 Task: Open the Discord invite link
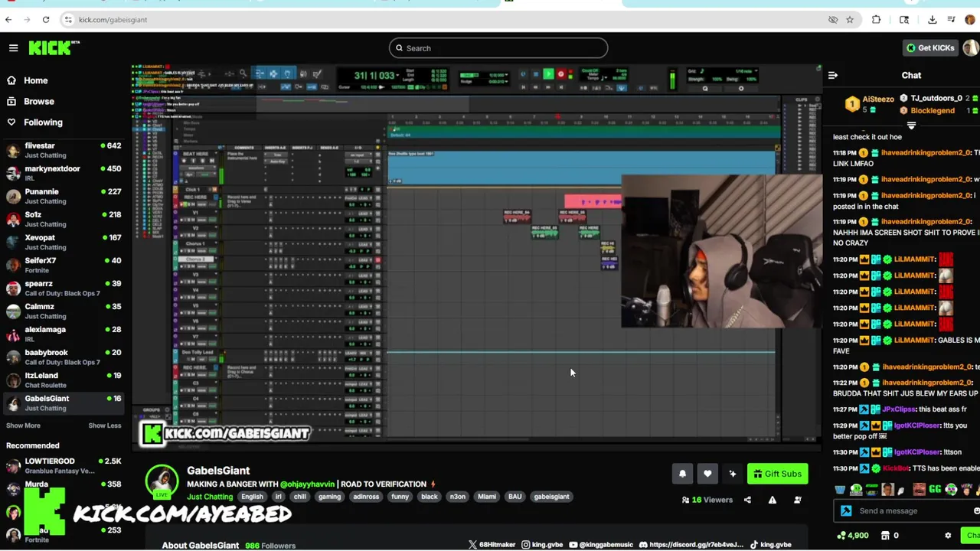tap(691, 545)
